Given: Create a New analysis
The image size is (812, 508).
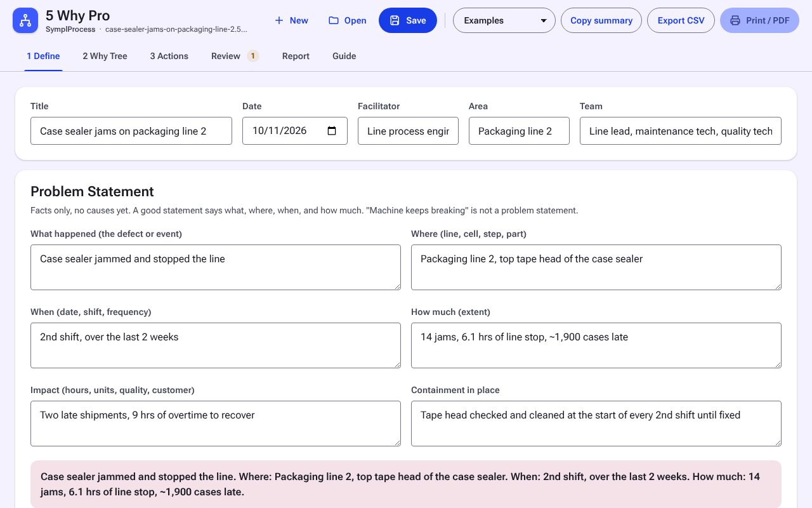Looking at the screenshot, I should click(291, 20).
